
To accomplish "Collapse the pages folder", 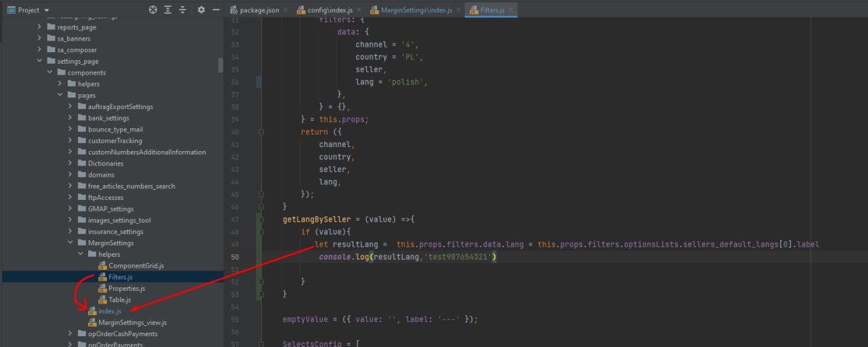I will [60, 96].
